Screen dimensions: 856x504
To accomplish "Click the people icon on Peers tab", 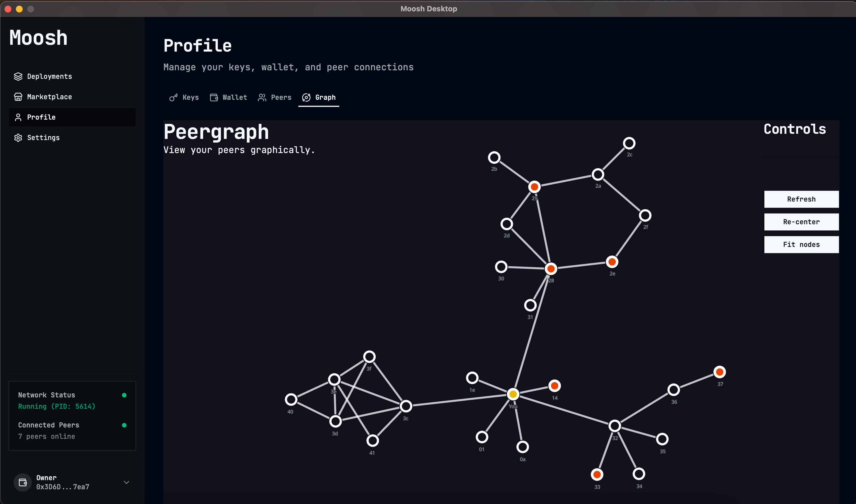I will pyautogui.click(x=262, y=98).
